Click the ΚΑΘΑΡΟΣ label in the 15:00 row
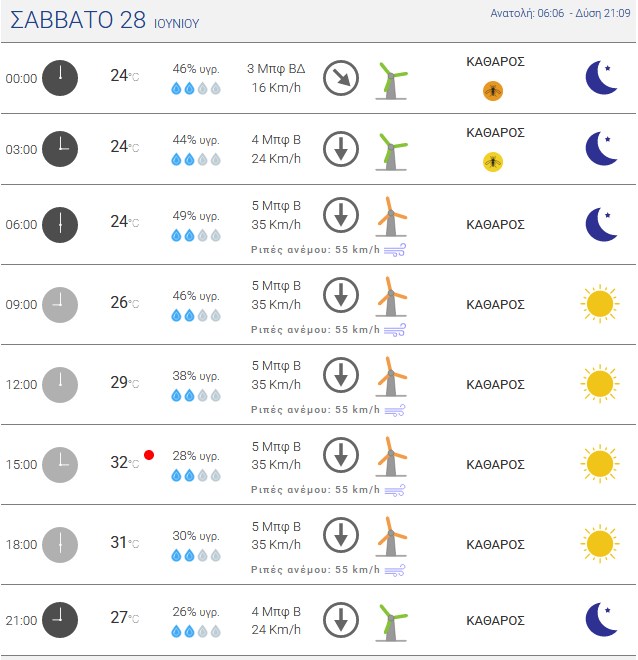Screen dimensions: 638x660 point(495,464)
